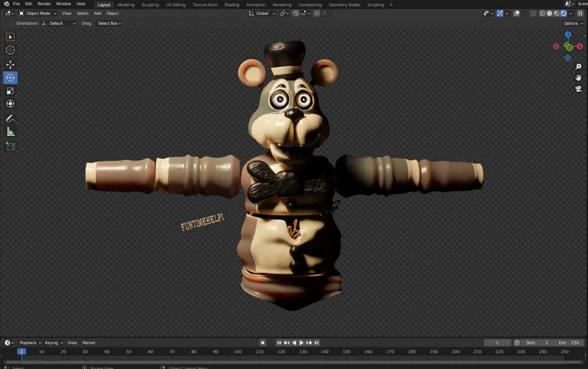Switch to the Modeling workspace tab
Screen dimensions: 588x369
(x=126, y=5)
